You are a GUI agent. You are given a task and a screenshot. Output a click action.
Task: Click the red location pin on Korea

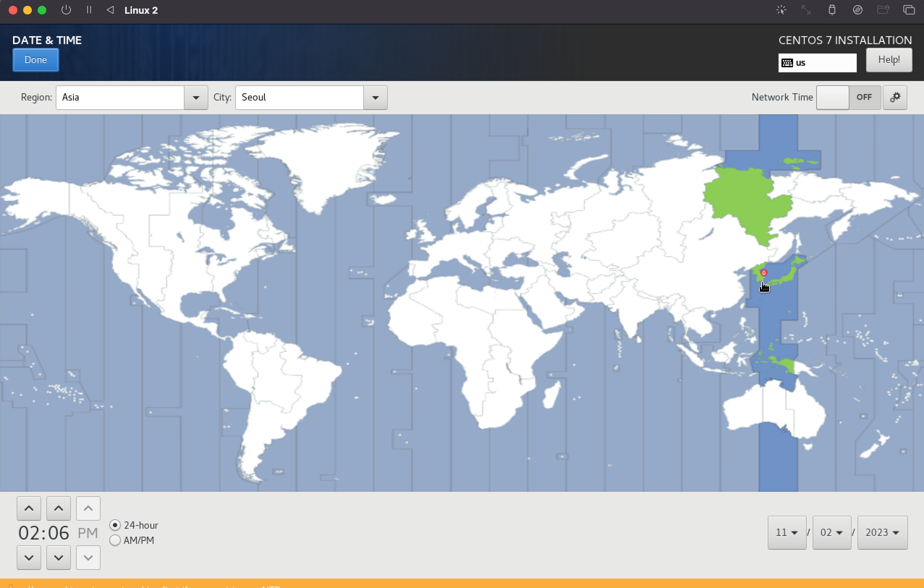click(764, 273)
